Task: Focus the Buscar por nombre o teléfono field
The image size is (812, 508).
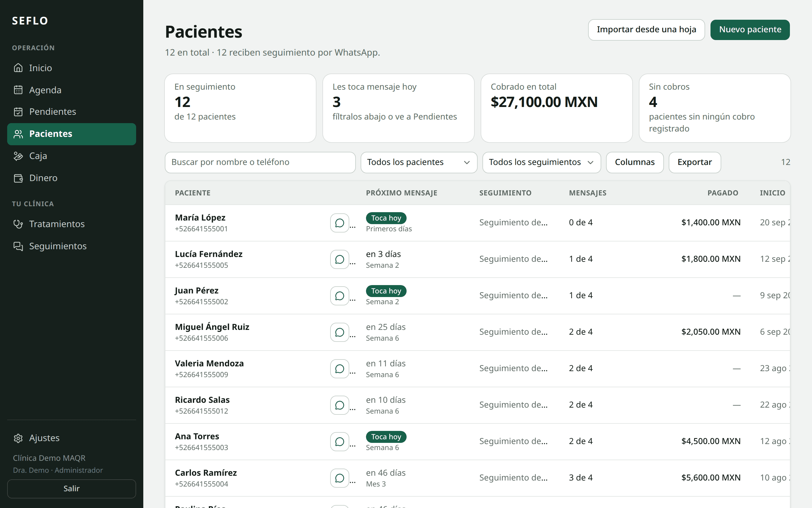Action: click(x=260, y=162)
